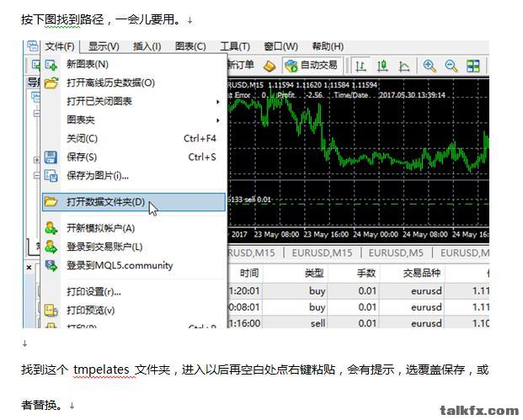The image size is (523, 420).
Task: Click floppy disk icon beside 保存(S)
Action: click(51, 157)
